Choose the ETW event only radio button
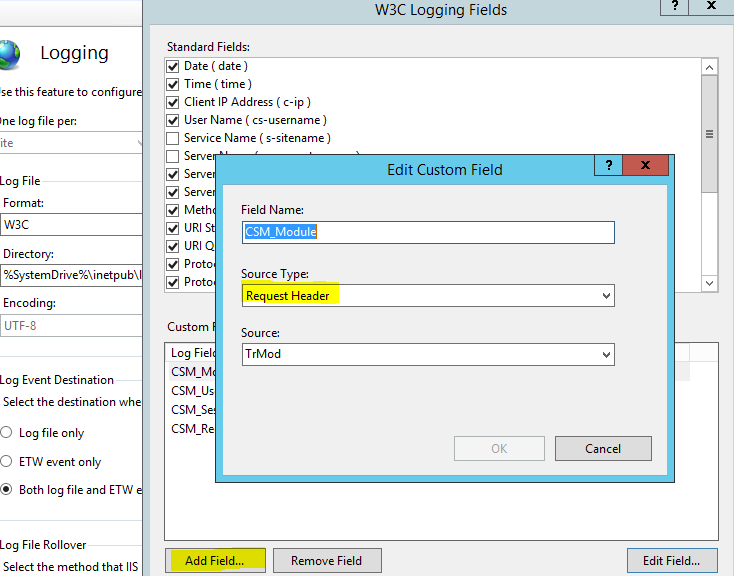 [8, 462]
